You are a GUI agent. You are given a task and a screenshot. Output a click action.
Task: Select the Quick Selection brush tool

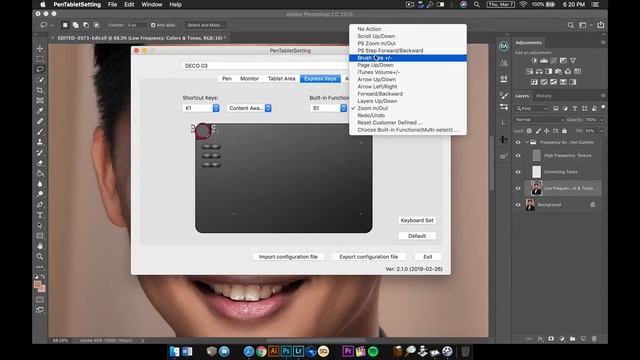(40, 80)
